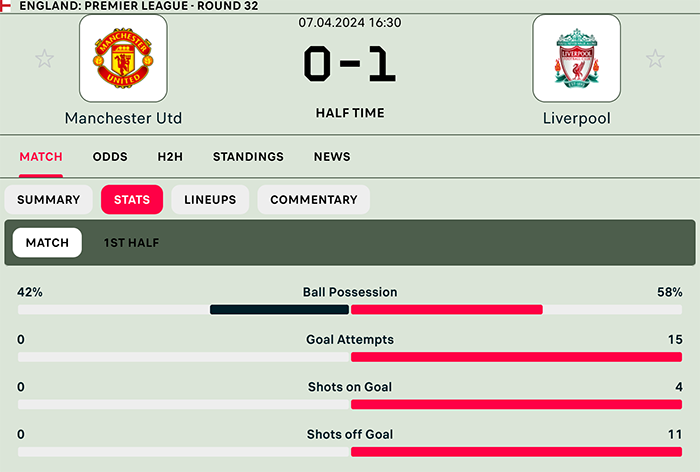Select the STATS button
The height and width of the screenshot is (472, 700).
point(132,200)
